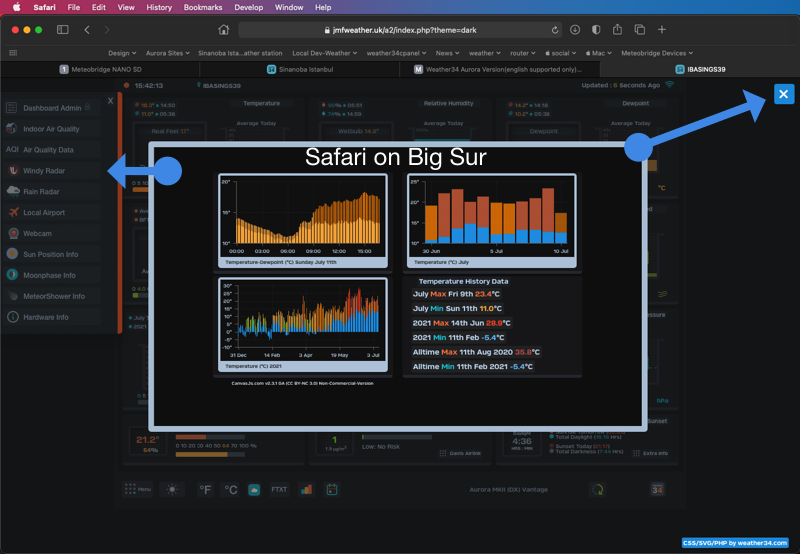Open the Develop menu

248,7
